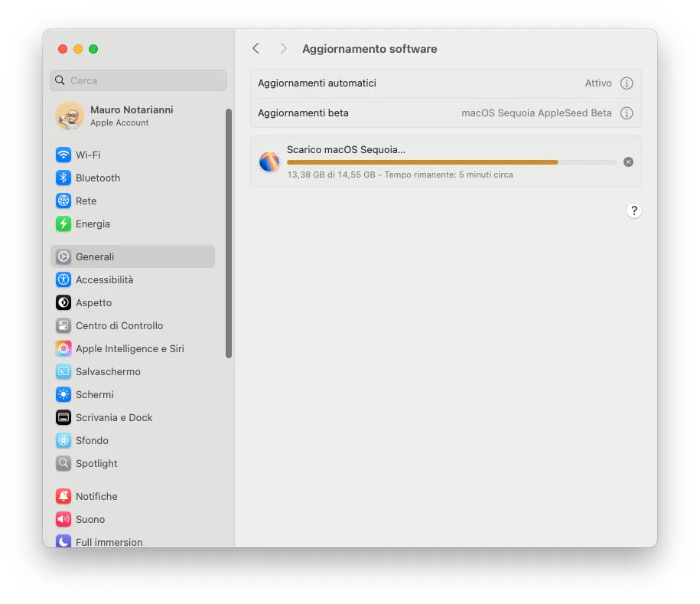Click the macOS Sequoia download progress bar

[x=450, y=162]
